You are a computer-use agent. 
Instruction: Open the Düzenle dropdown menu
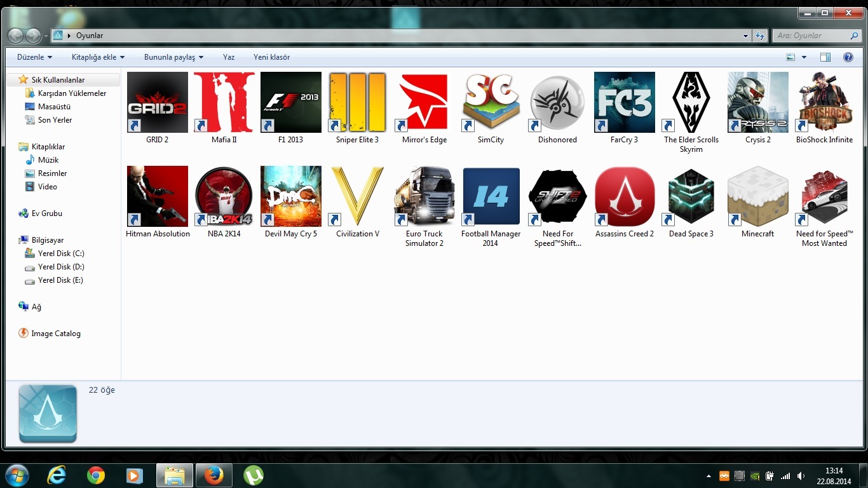35,57
